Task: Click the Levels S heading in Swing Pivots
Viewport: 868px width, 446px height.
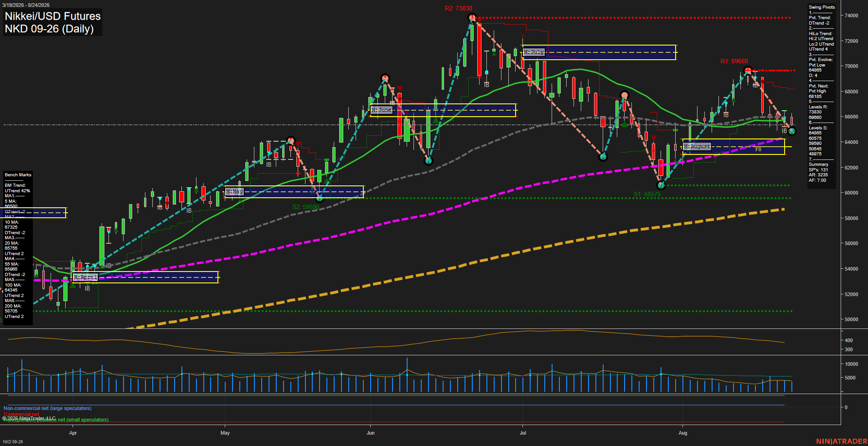Action: pyautogui.click(x=818, y=128)
